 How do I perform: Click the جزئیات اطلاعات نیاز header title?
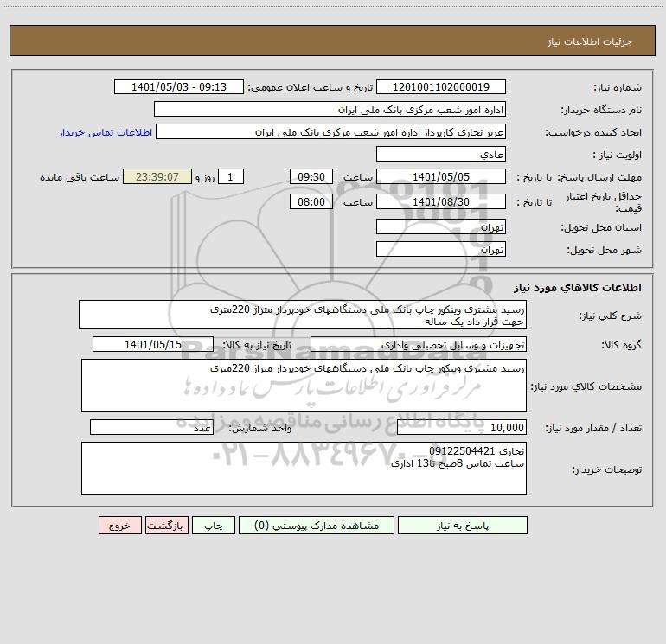coord(590,41)
